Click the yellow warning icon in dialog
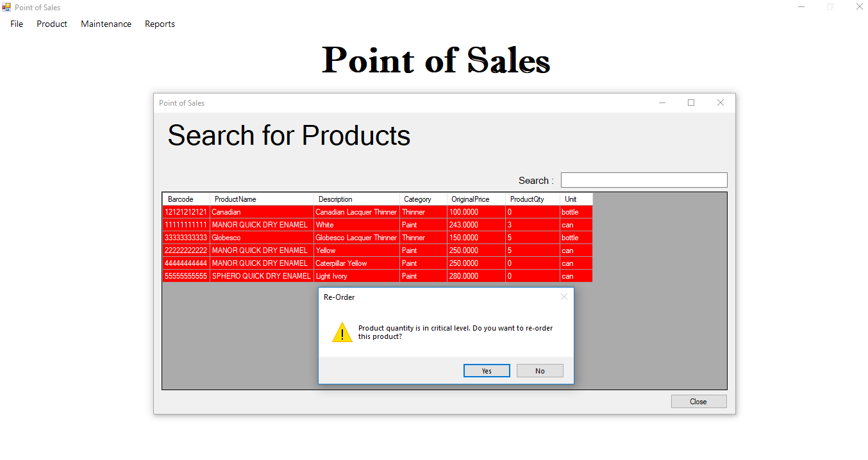 point(342,333)
